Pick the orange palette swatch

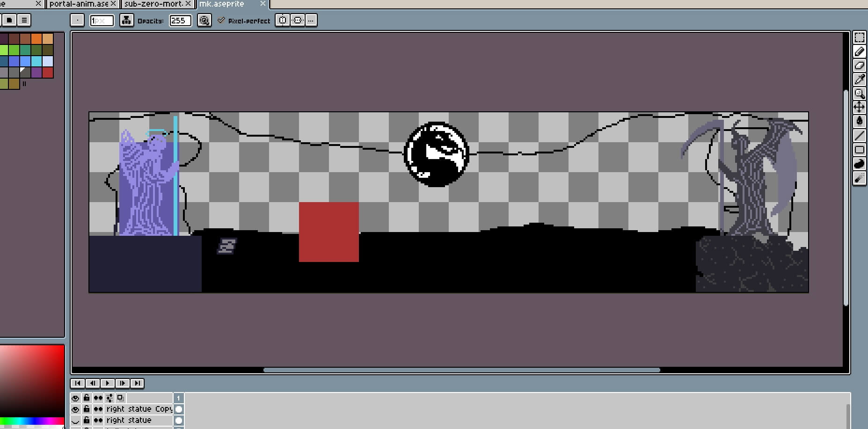(36, 38)
